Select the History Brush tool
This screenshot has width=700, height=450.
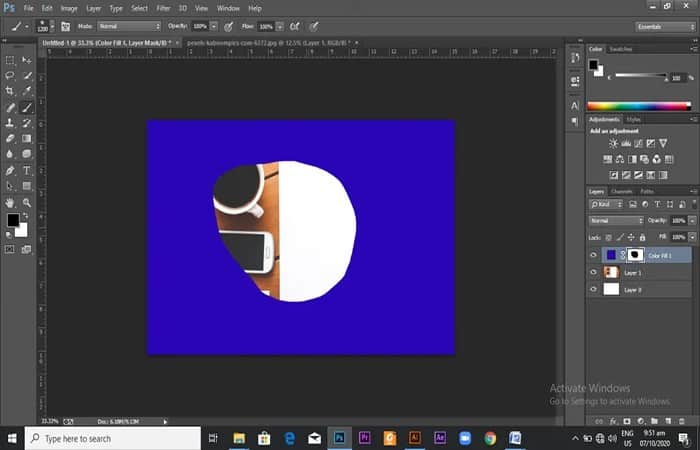tap(27, 123)
